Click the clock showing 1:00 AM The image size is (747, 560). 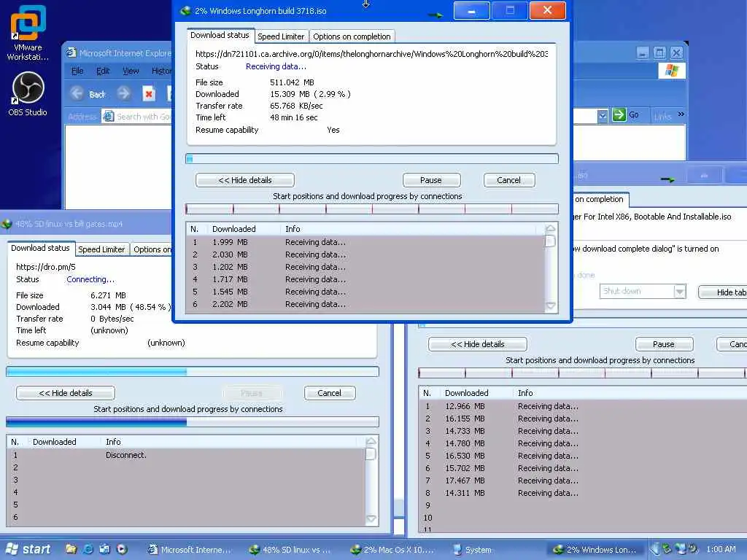[721, 549]
